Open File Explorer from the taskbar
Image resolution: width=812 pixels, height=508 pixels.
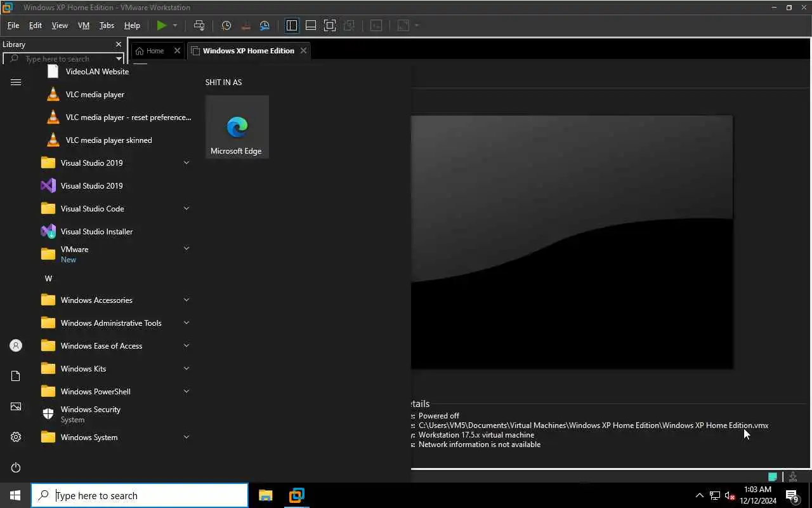pyautogui.click(x=265, y=495)
